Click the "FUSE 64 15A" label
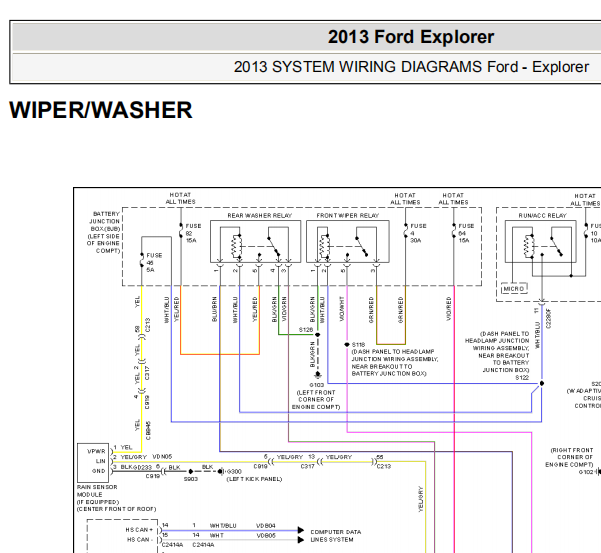Screen dimensions: 601x553 pos(466,233)
